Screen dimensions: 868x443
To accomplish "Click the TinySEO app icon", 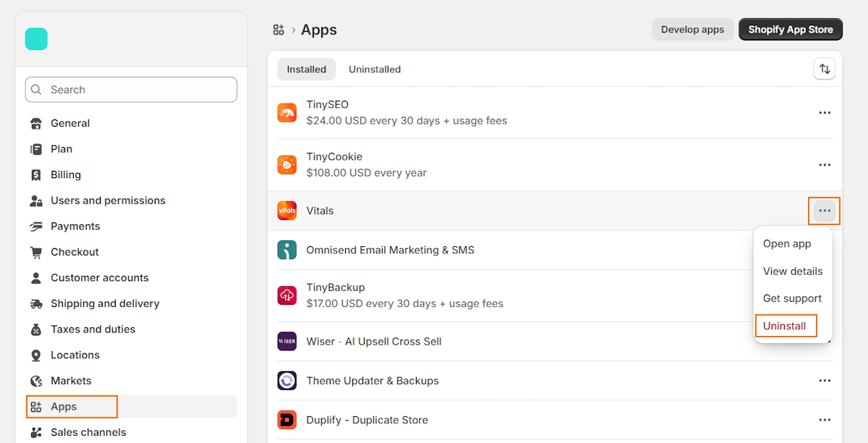I will pos(286,112).
